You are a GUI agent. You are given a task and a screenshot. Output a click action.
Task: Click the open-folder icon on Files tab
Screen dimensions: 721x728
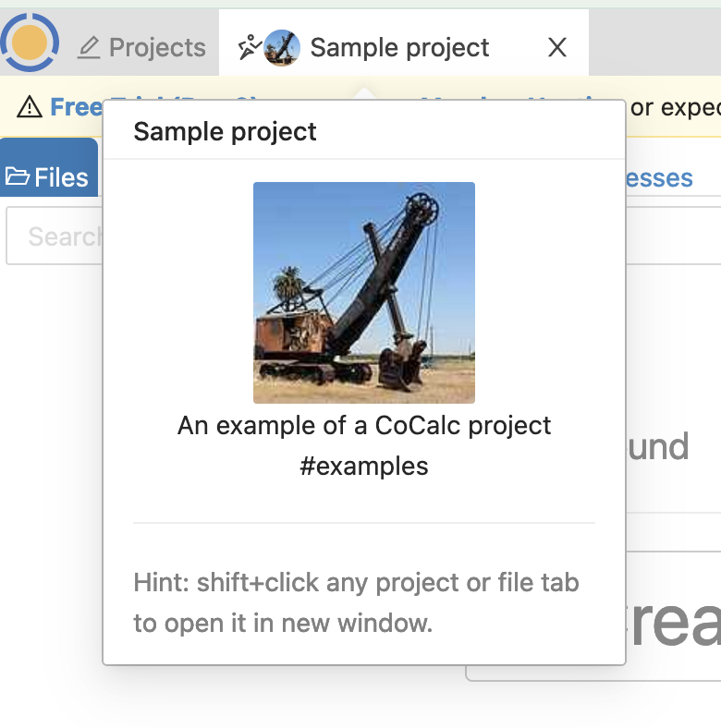18,176
